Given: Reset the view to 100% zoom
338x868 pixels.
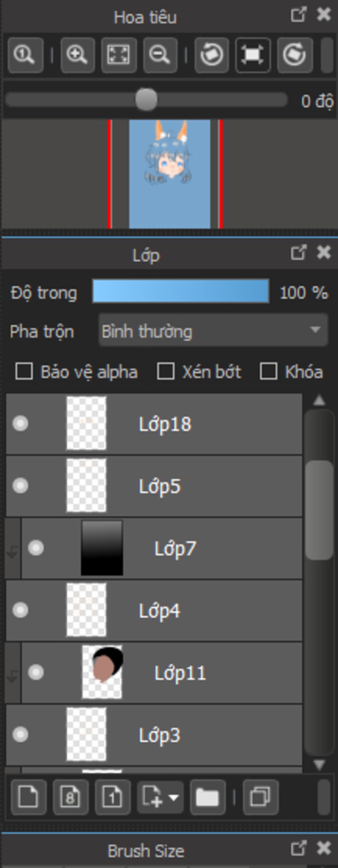Looking at the screenshot, I should tap(25, 55).
